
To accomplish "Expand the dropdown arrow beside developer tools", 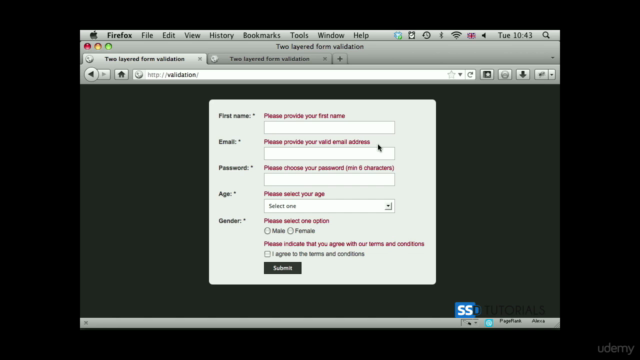I will (552, 74).
